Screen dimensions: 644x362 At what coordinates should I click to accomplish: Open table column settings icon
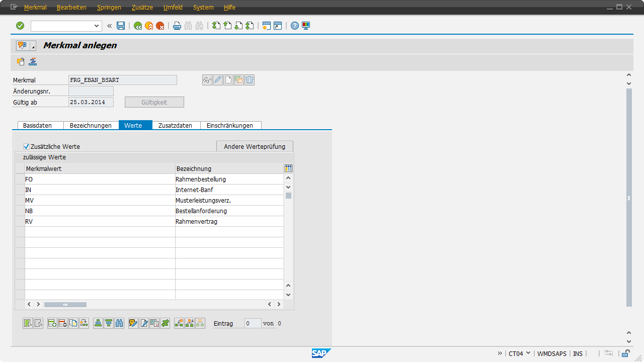[288, 168]
